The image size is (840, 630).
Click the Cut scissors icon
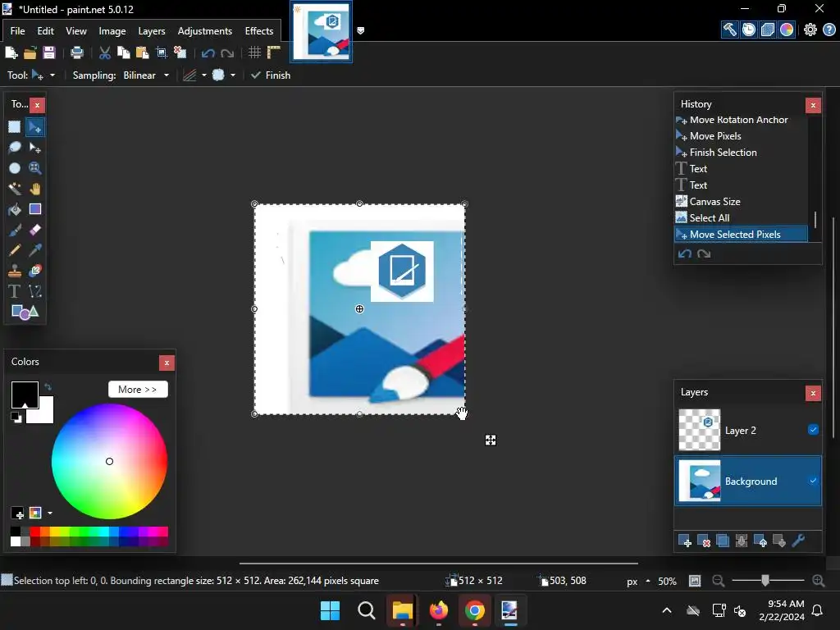pos(105,52)
